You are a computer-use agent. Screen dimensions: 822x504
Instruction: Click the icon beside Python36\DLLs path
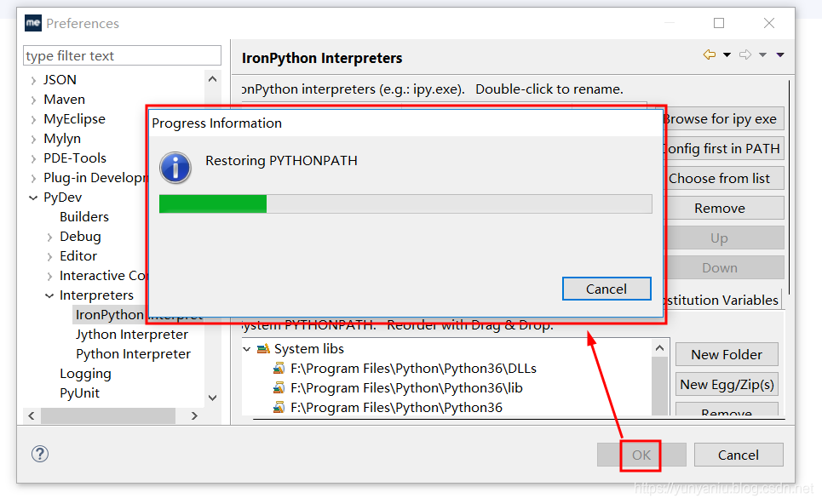click(x=279, y=369)
